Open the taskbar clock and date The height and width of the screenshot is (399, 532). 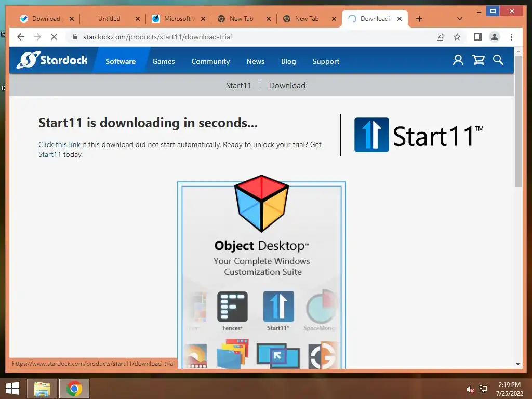point(509,389)
